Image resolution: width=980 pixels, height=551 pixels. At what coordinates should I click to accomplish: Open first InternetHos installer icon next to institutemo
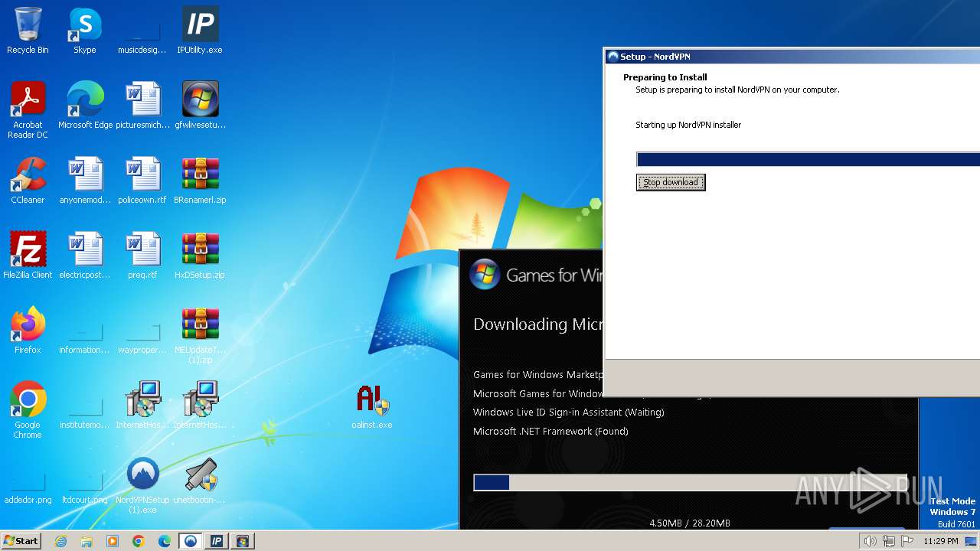142,406
